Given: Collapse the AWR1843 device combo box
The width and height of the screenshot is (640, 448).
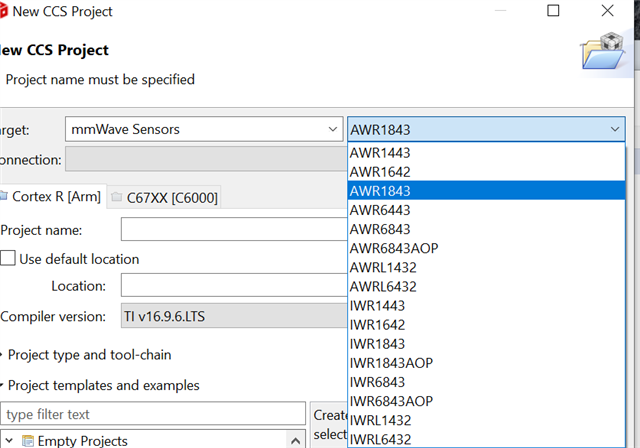Looking at the screenshot, I should (486, 129).
